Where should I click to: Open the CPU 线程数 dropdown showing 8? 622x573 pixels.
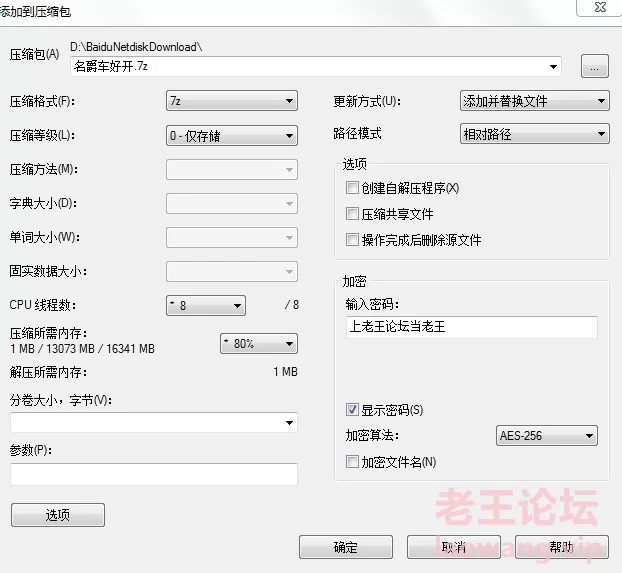pos(206,306)
